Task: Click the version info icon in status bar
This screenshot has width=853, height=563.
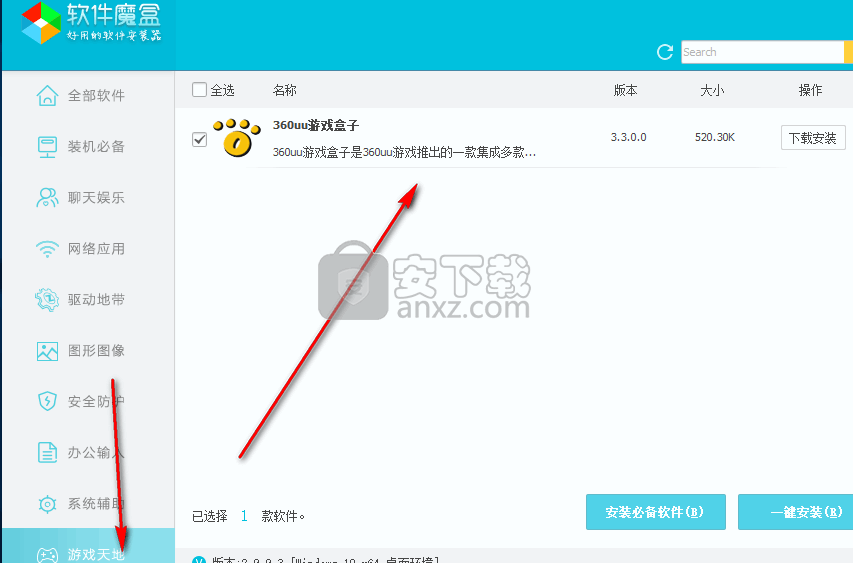Action: [199, 560]
